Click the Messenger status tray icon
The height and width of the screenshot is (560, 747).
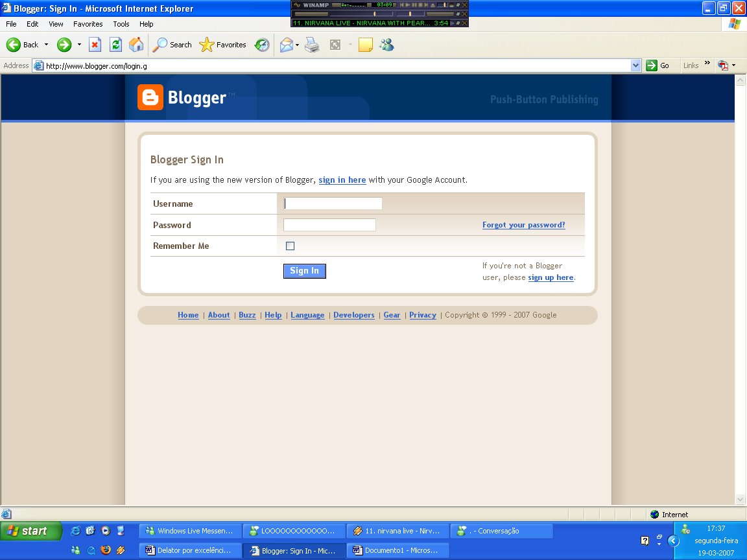(x=685, y=529)
